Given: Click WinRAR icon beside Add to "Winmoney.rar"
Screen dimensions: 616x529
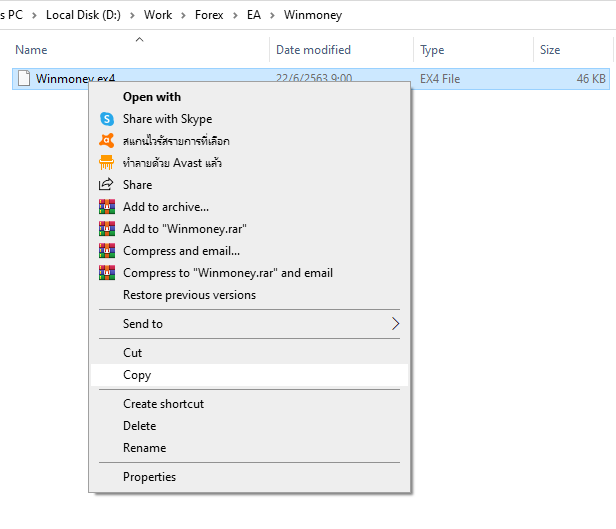Looking at the screenshot, I should click(x=107, y=229).
